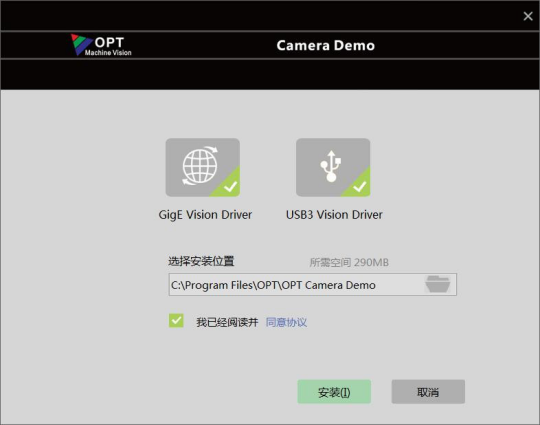Toggle the green checkmark on GigE tile
This screenshot has height=425, width=540.
pos(230,186)
